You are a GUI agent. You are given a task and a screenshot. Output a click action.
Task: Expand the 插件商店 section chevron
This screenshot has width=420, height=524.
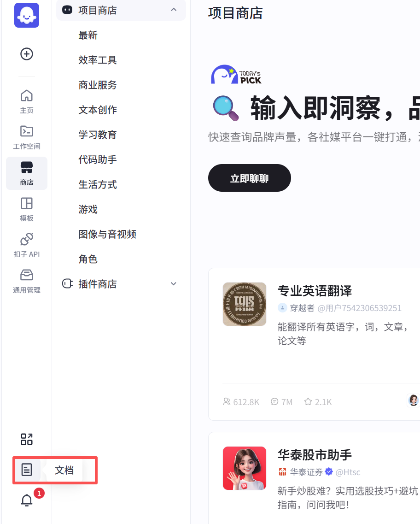tap(174, 284)
